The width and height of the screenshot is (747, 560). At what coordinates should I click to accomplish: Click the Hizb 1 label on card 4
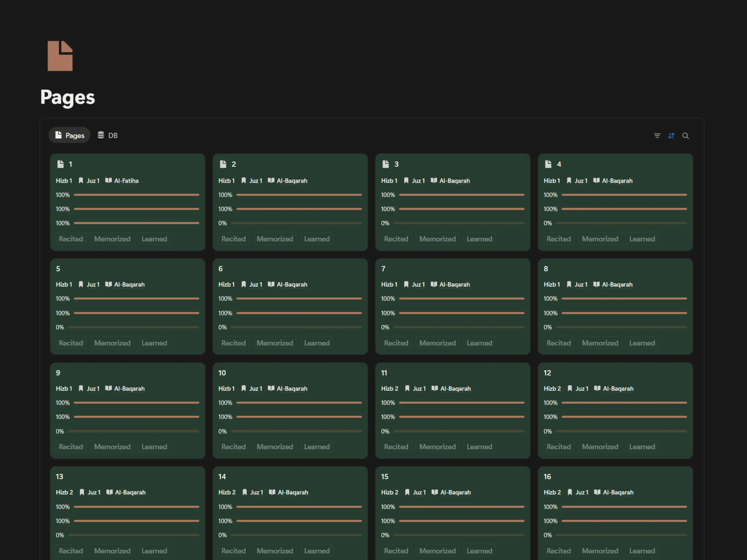pos(552,181)
